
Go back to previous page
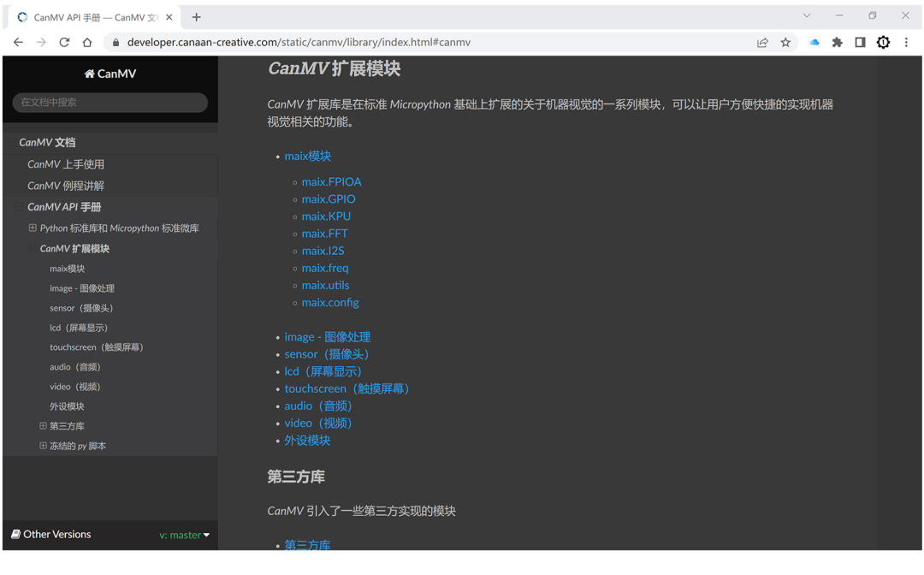[18, 43]
